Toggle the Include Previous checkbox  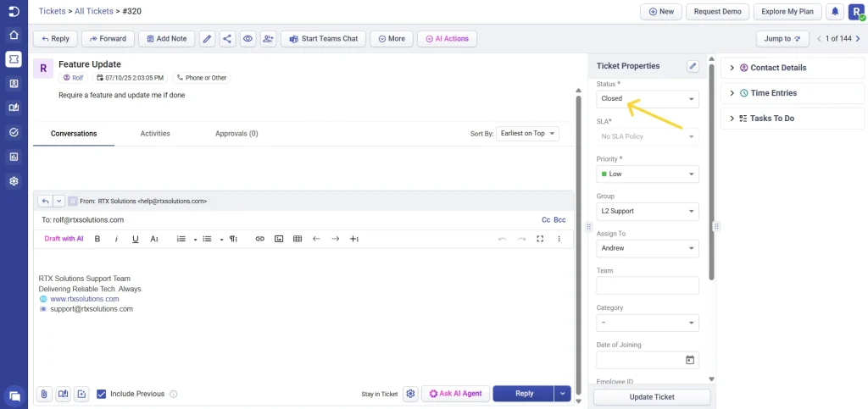[x=102, y=394]
